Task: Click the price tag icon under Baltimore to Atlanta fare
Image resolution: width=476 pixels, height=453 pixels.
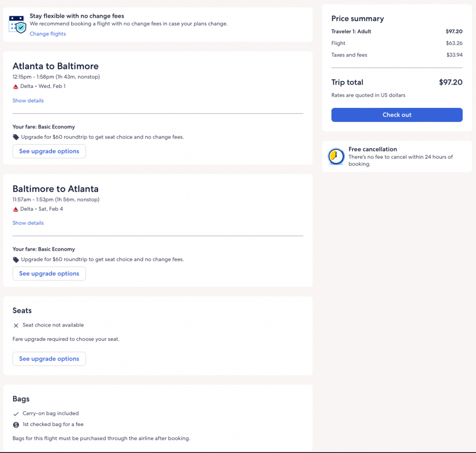Action: click(x=16, y=260)
